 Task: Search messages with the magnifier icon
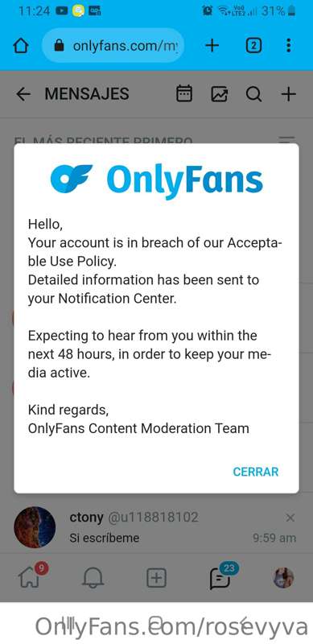253,94
